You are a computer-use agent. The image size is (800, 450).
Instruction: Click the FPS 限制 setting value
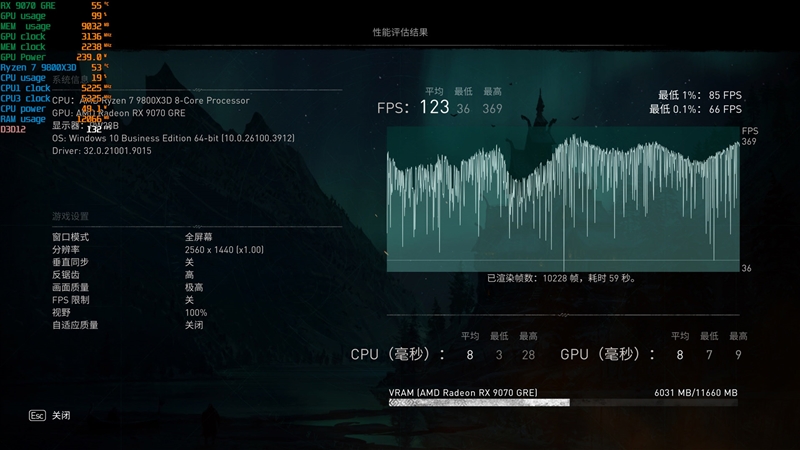189,300
